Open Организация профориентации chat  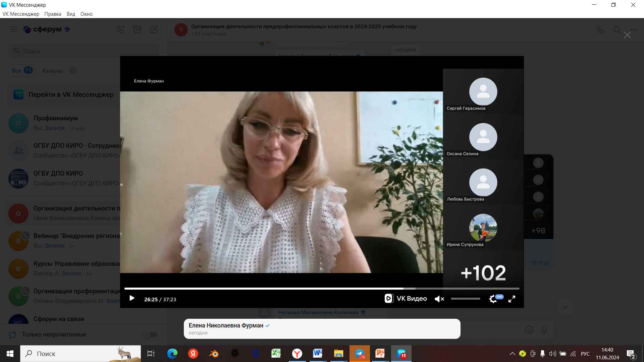pyautogui.click(x=64, y=296)
